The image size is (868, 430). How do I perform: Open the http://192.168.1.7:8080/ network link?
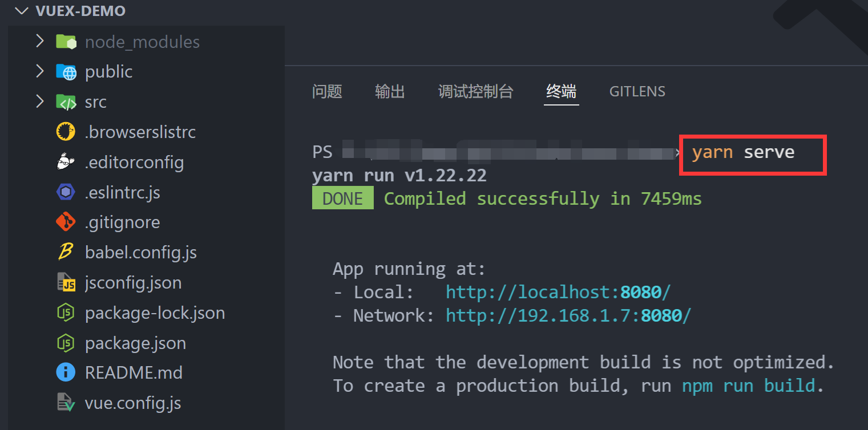[568, 315]
